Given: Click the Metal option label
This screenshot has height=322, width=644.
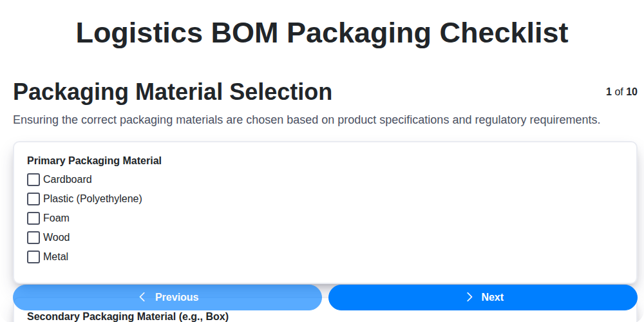Looking at the screenshot, I should tap(55, 257).
